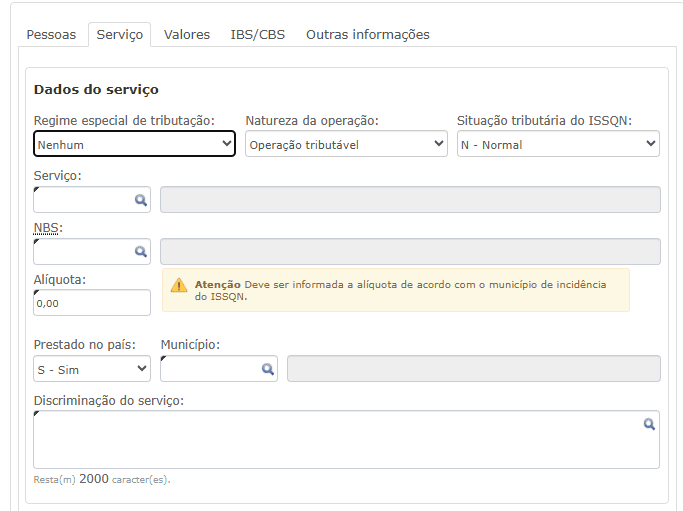Click the greyed NBS description field
Viewport: 683px width, 511px height.
click(x=410, y=251)
